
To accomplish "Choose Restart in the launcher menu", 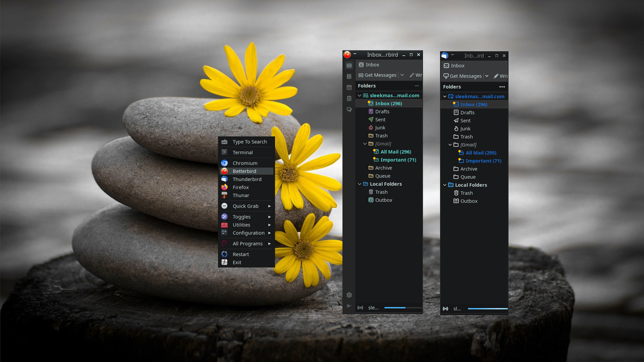I will coord(247,254).
